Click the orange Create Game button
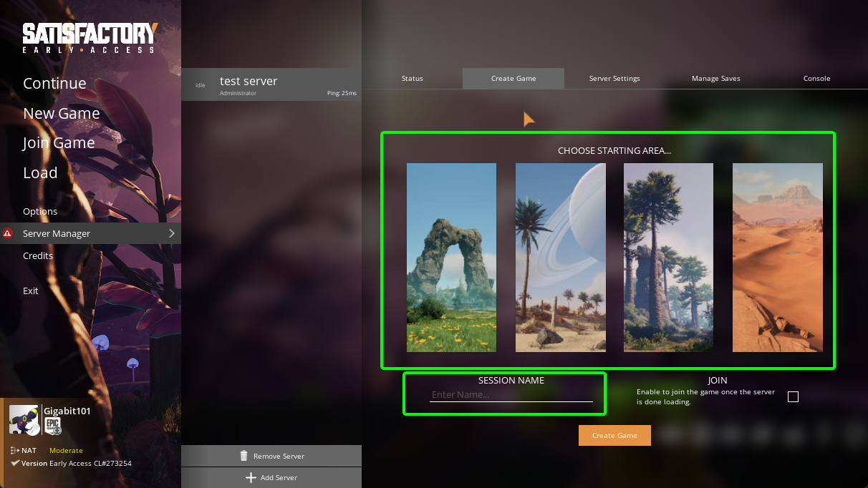The height and width of the screenshot is (488, 868). 614,435
